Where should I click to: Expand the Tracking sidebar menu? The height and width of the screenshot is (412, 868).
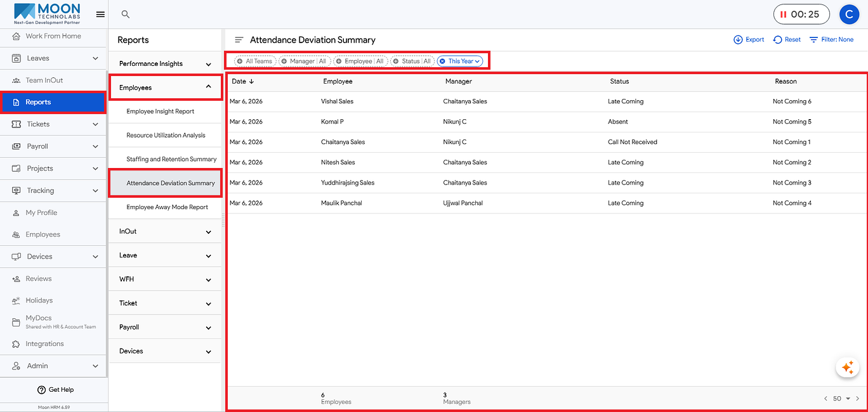click(x=53, y=191)
